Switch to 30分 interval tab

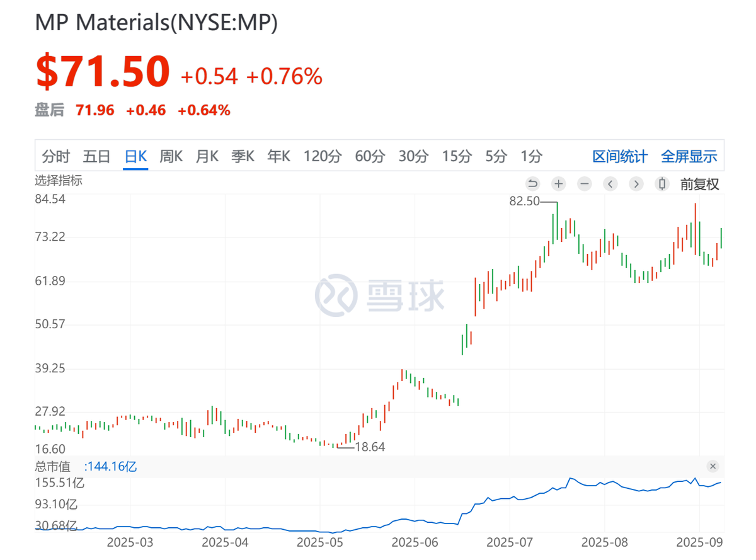point(413,156)
